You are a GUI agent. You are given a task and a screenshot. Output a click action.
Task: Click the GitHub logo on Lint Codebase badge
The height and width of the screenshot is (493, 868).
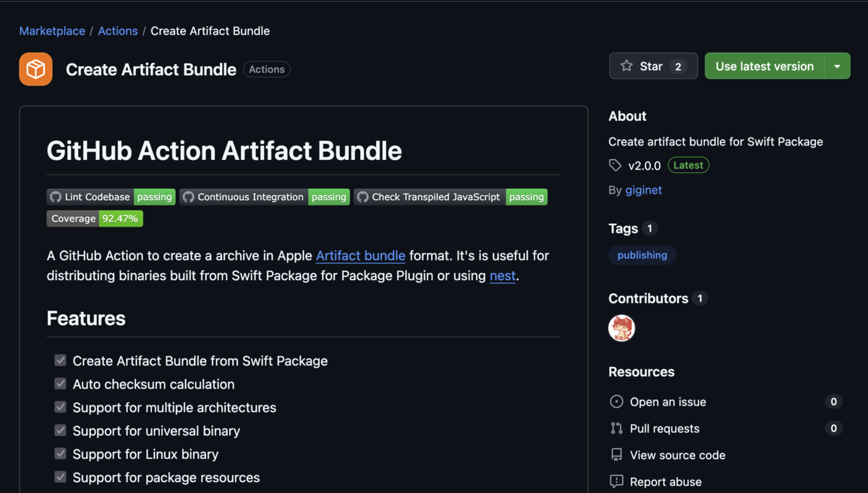coord(56,197)
